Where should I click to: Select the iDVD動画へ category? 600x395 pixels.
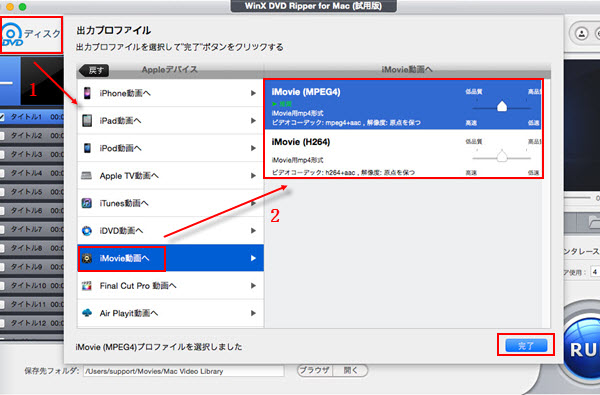tap(170, 231)
